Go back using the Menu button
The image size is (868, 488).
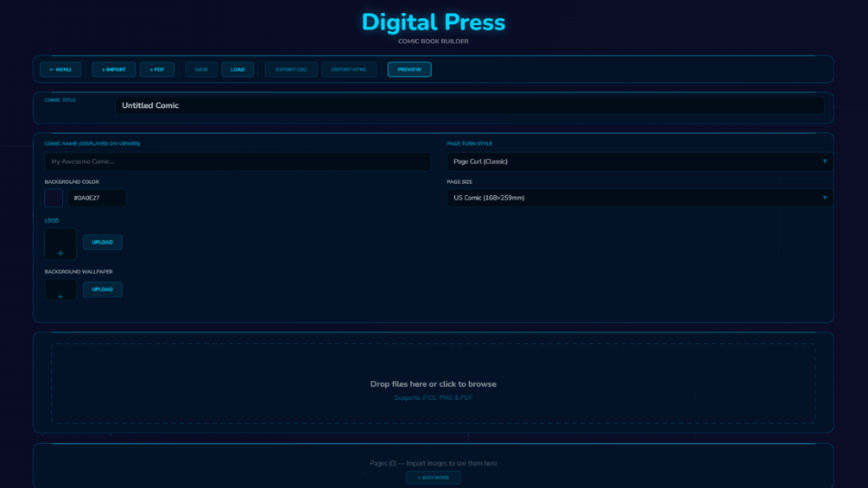[60, 69]
